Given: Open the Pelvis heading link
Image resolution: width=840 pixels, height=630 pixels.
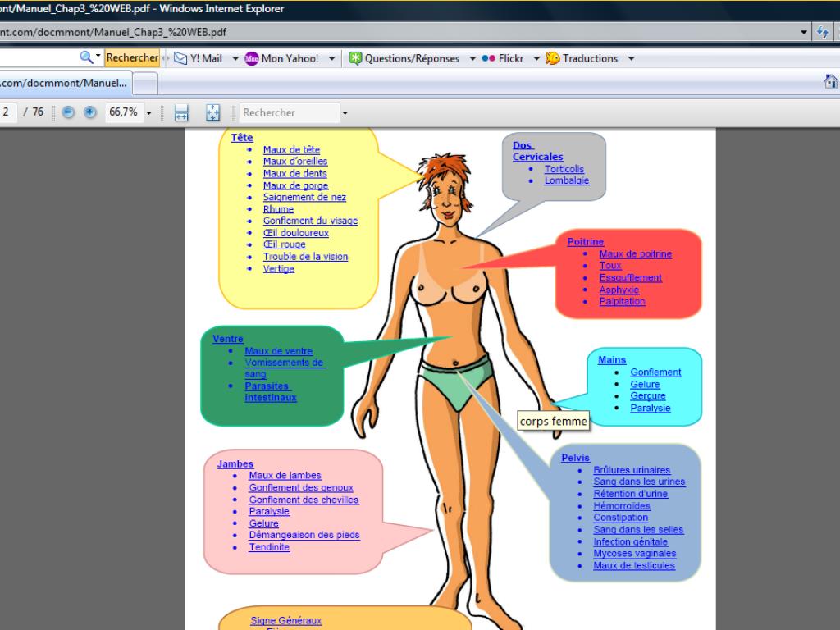Looking at the screenshot, I should point(575,458).
